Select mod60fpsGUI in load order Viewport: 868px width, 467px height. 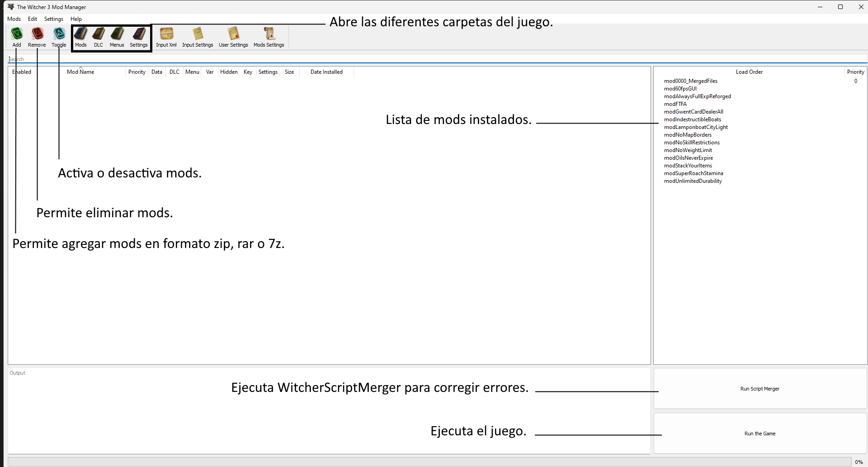[680, 89]
